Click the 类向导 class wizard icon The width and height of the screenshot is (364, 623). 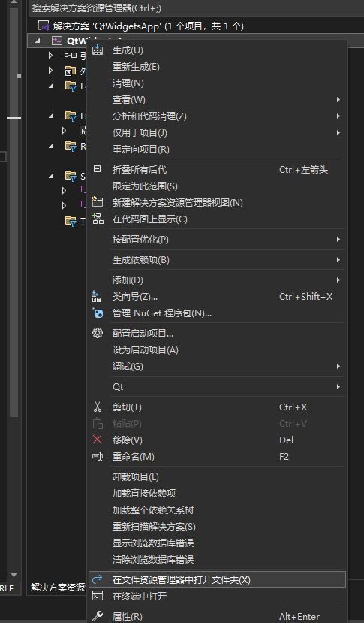click(97, 296)
